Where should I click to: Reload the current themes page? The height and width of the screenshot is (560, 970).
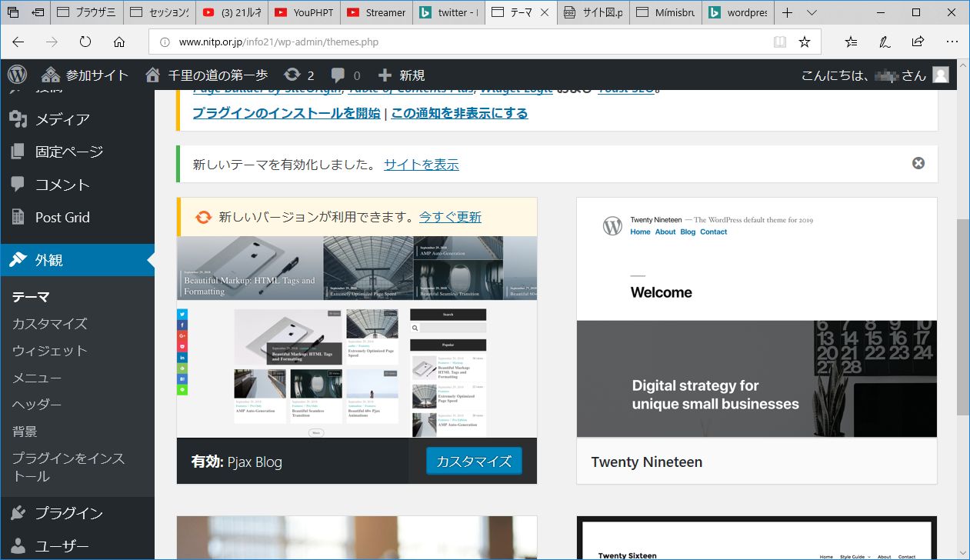(x=85, y=42)
